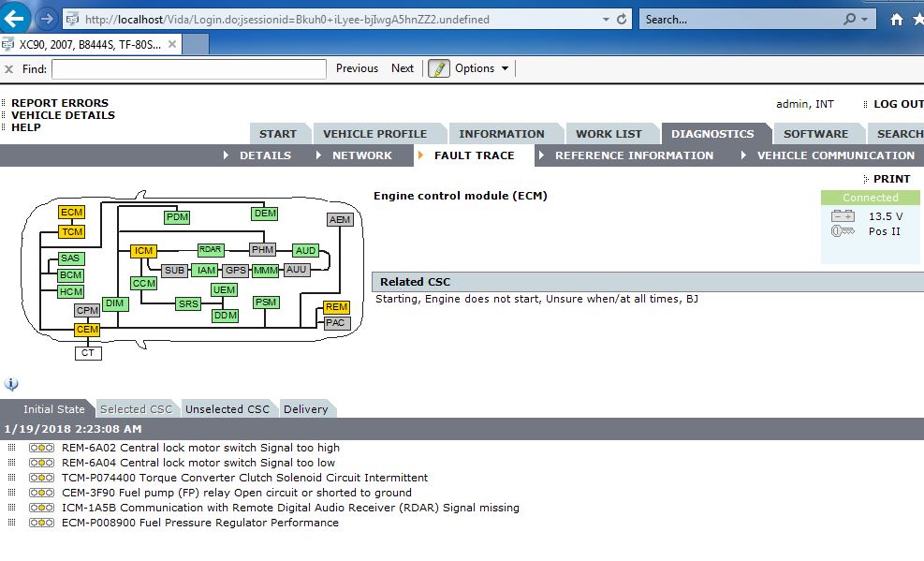The image size is (924, 561).
Task: Click the blue info icon
Action: tap(11, 384)
